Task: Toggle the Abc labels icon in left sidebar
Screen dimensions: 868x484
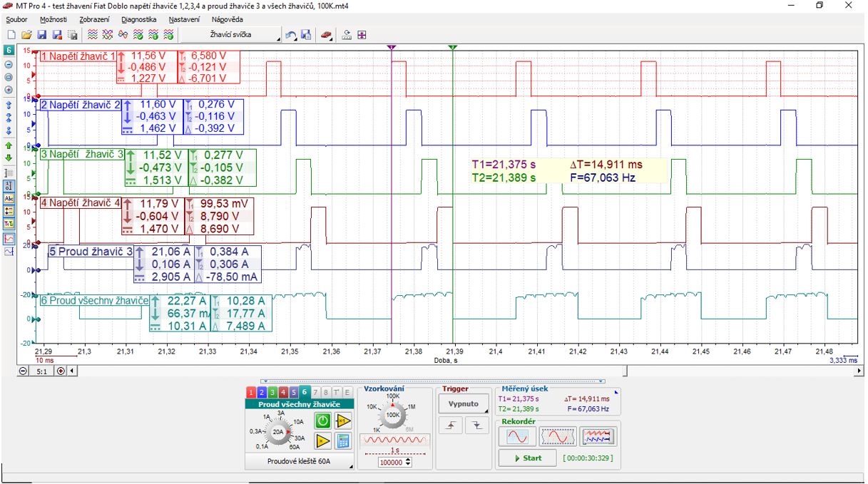Action: point(9,199)
